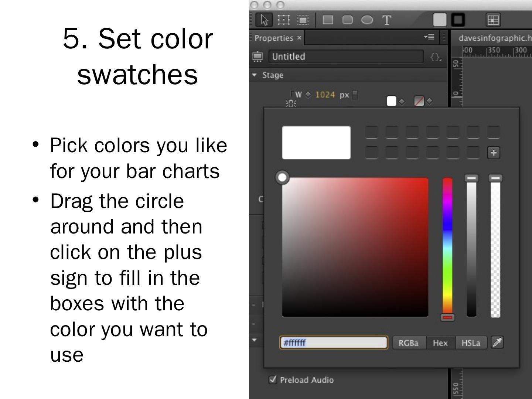Click the #ffffff hex color input field
Screen dimensions: 532x399
pyautogui.click(x=333, y=343)
